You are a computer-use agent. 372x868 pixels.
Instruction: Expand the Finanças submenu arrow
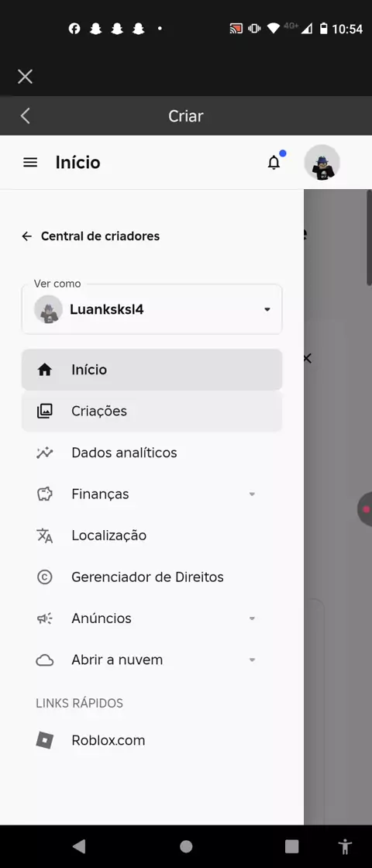pyautogui.click(x=252, y=494)
